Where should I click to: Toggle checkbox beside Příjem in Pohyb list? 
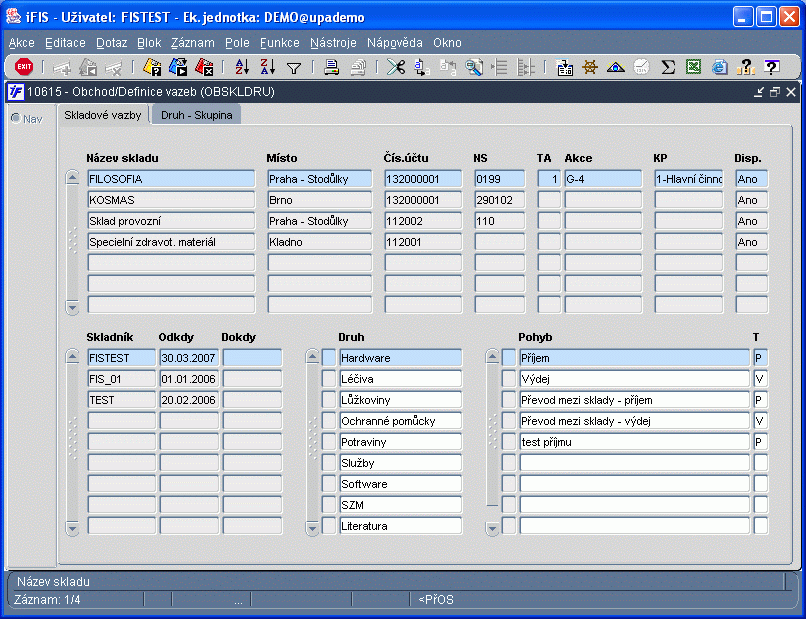tap(509, 358)
